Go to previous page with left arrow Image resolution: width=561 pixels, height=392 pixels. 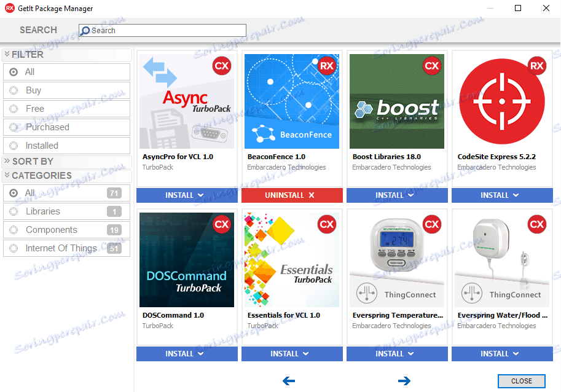289,381
